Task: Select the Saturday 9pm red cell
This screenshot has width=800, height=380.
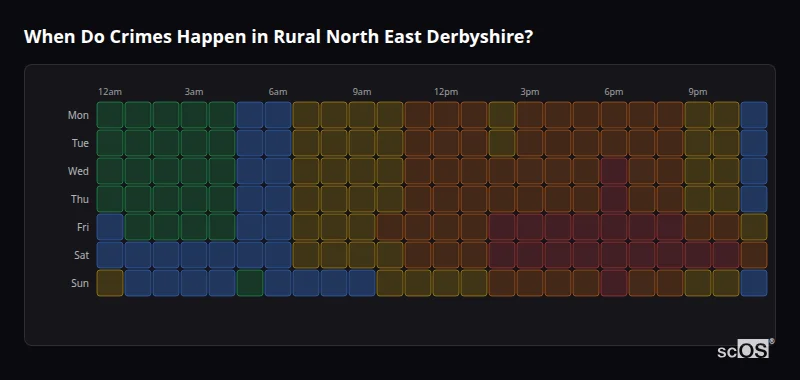Action: tap(698, 255)
